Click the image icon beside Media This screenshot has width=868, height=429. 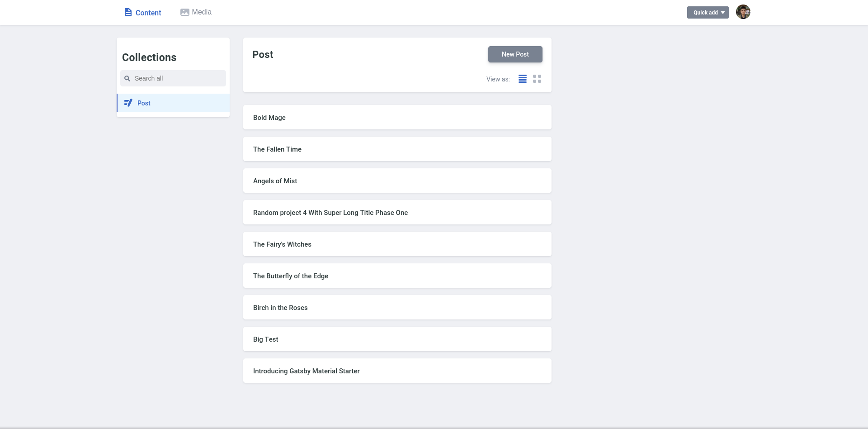point(185,12)
